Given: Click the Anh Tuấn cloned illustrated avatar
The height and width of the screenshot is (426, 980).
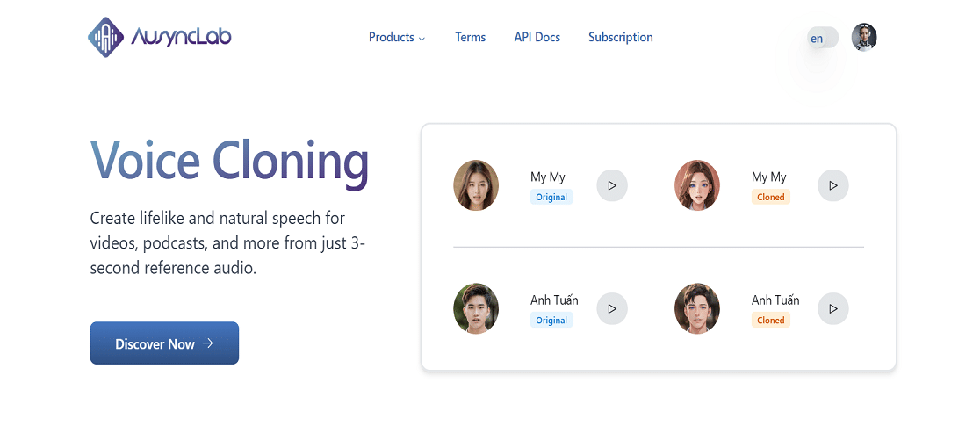Looking at the screenshot, I should (697, 308).
